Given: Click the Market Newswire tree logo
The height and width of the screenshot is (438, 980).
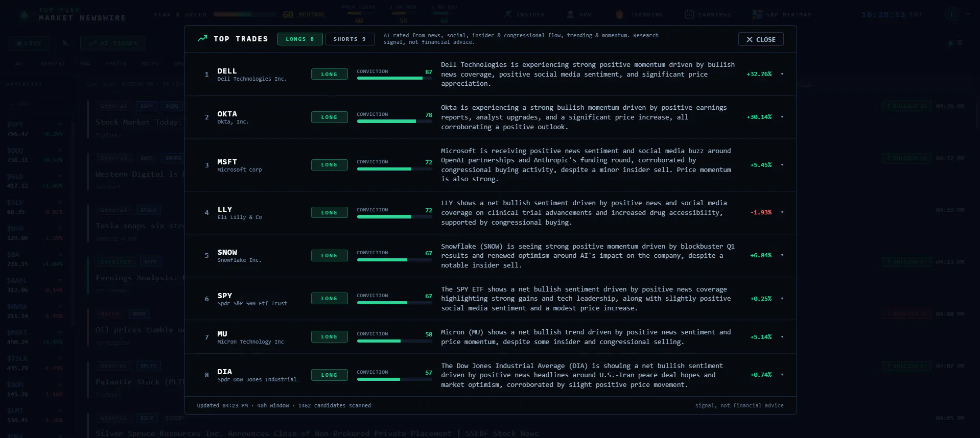Looking at the screenshot, I should (24, 14).
